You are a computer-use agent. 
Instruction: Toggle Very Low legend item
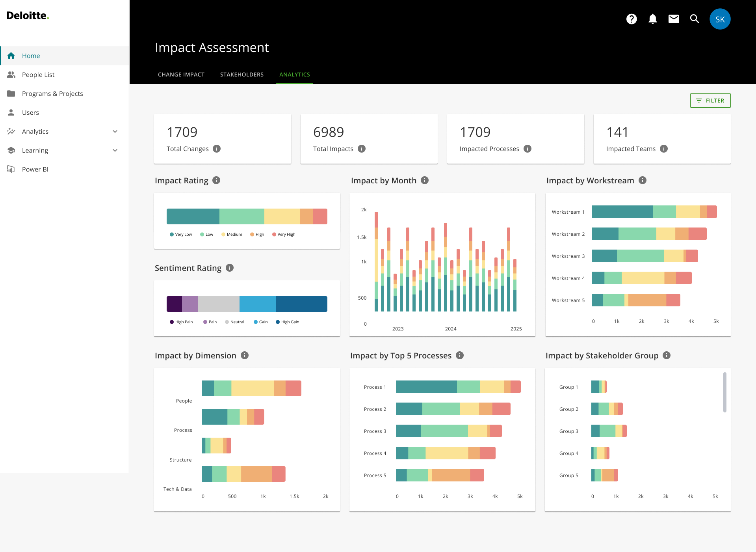coord(181,235)
